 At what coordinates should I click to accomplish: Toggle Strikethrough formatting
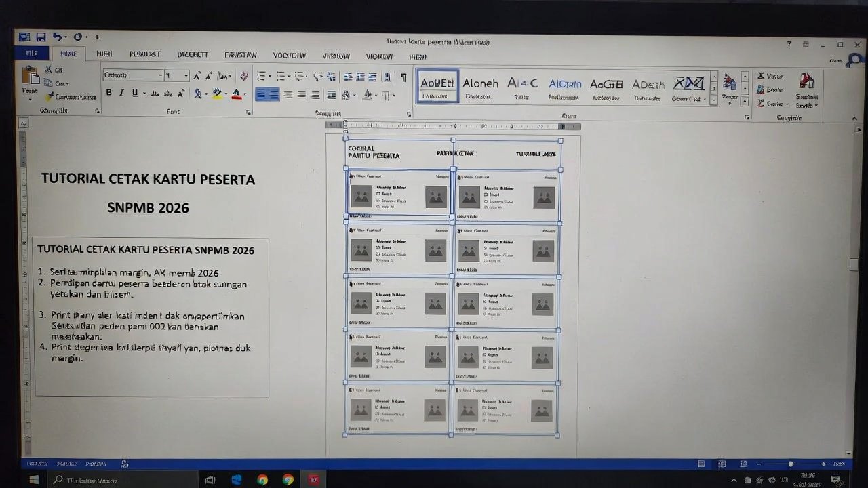[x=155, y=94]
